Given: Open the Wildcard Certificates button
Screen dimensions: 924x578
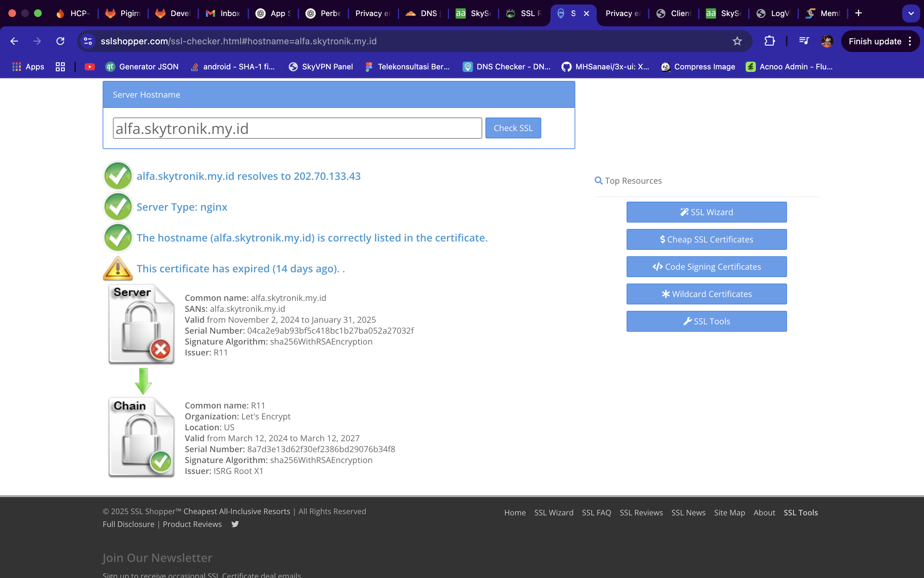Looking at the screenshot, I should click(x=706, y=294).
